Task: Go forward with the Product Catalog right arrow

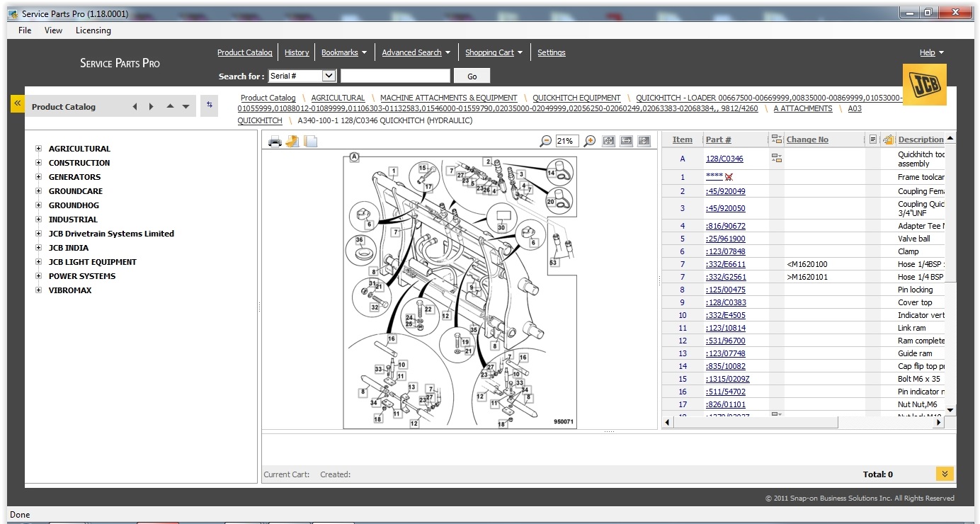Action: pyautogui.click(x=151, y=107)
